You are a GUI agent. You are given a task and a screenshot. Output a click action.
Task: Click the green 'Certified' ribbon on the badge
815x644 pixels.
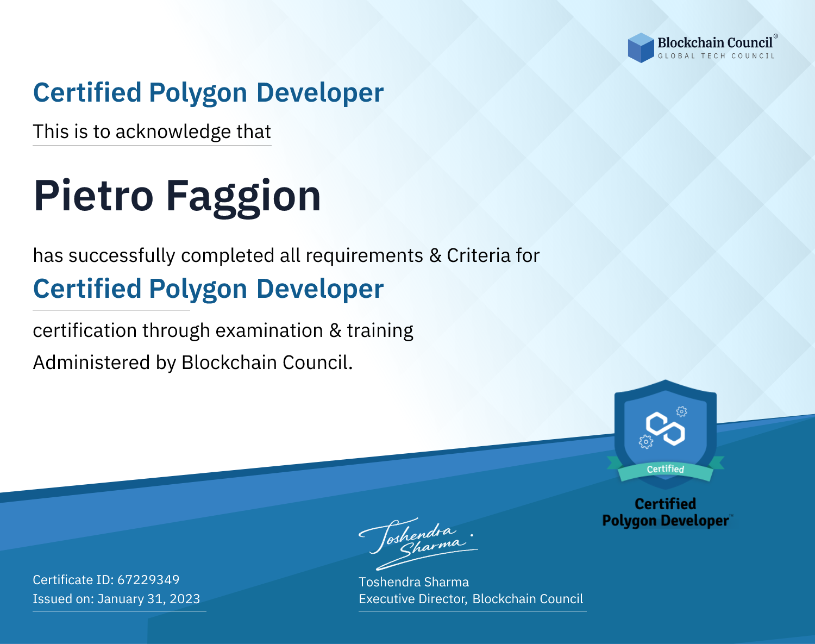click(666, 468)
